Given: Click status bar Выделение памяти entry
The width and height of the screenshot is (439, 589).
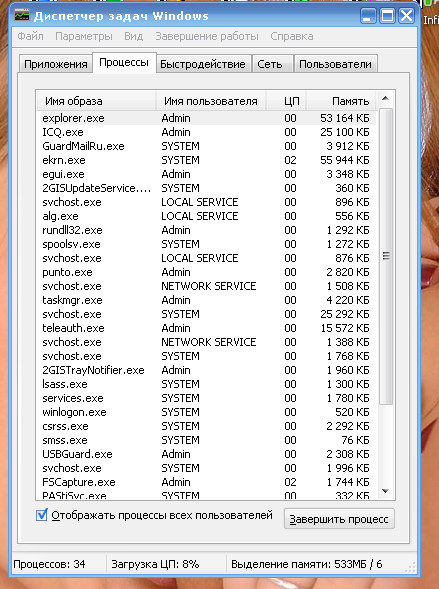Looking at the screenshot, I should point(306,564).
